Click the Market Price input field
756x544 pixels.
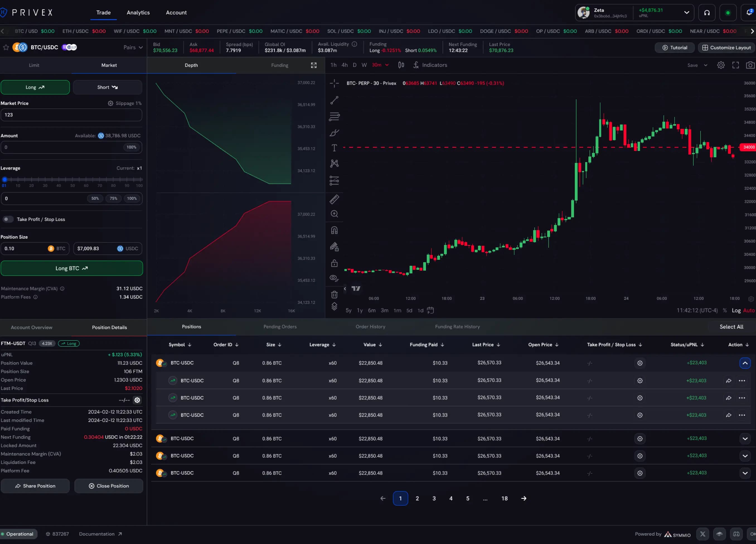(71, 115)
